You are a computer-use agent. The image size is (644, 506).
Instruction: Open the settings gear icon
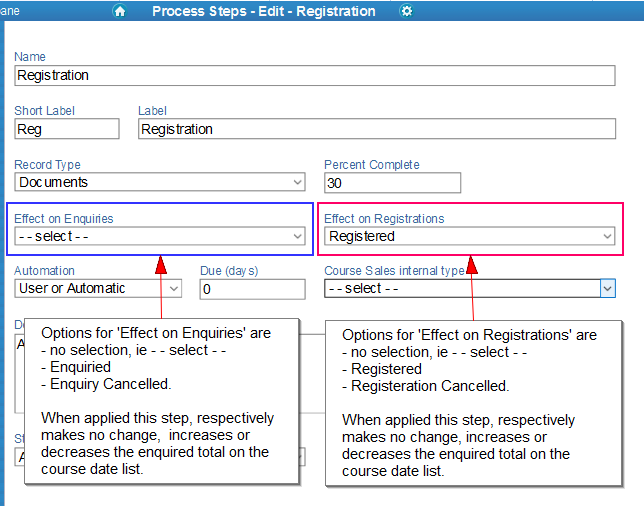[406, 11]
